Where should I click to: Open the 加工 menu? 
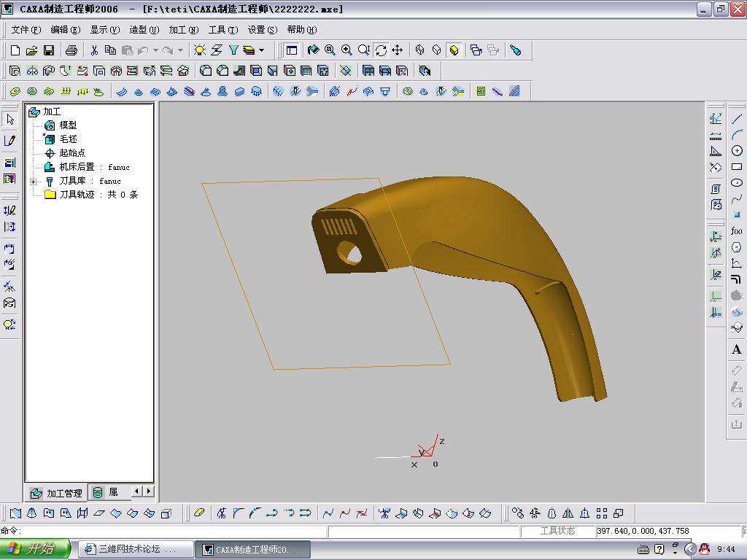coord(183,30)
